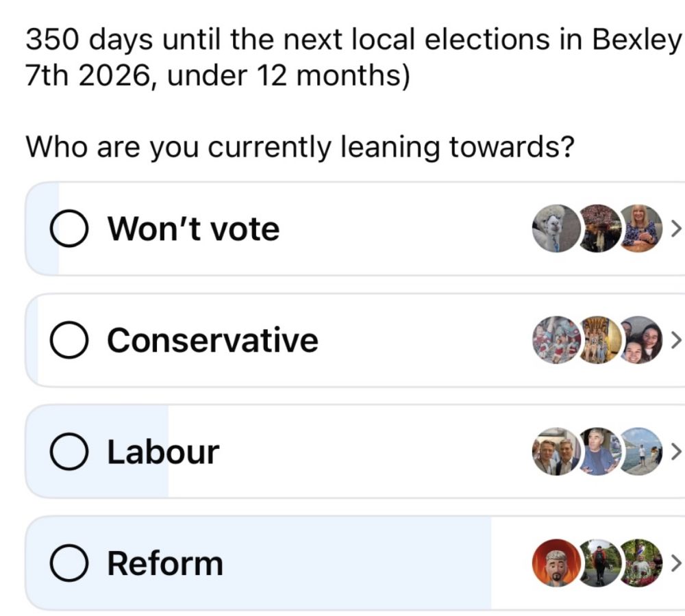Select the Won't vote radio button
This screenshot has height=616, width=685.
[x=68, y=229]
